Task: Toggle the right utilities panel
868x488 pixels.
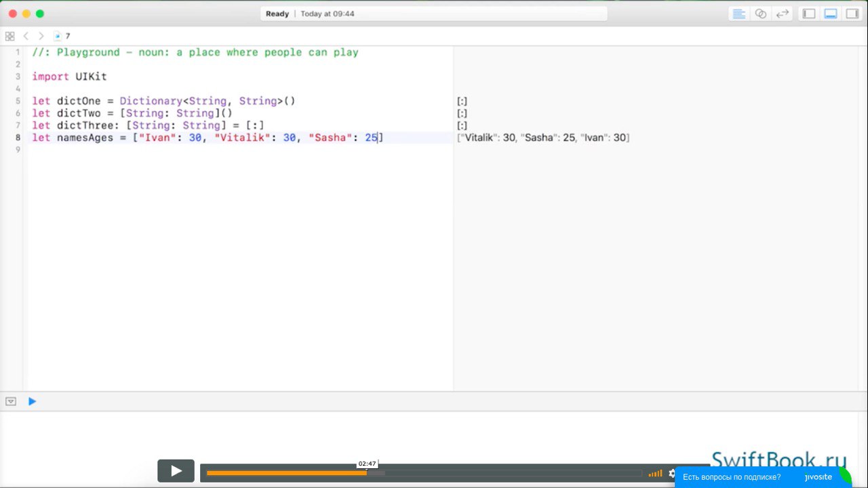Action: click(x=852, y=14)
